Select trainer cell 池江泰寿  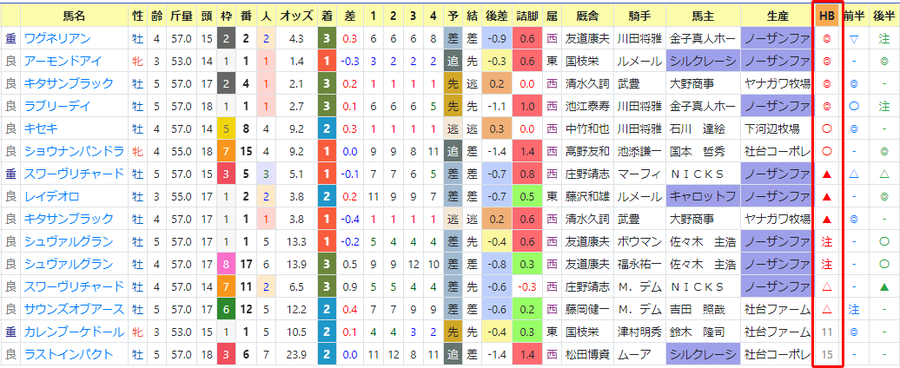[588, 106]
